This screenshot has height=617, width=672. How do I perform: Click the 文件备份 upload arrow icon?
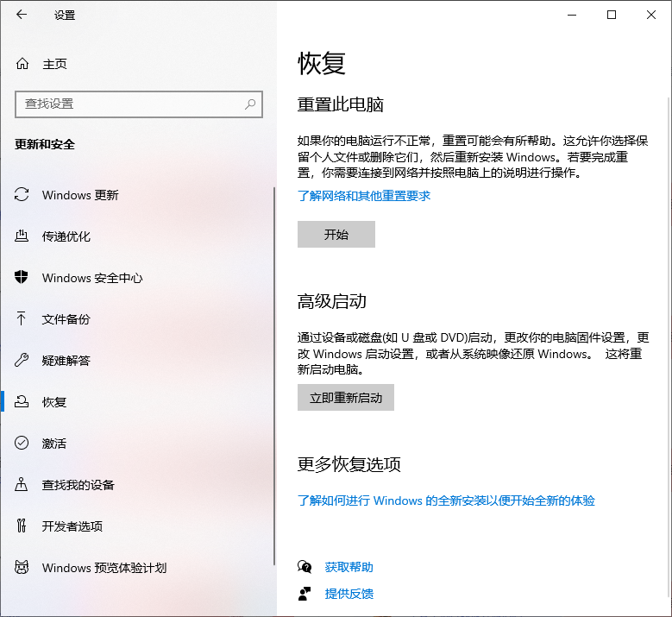point(22,318)
